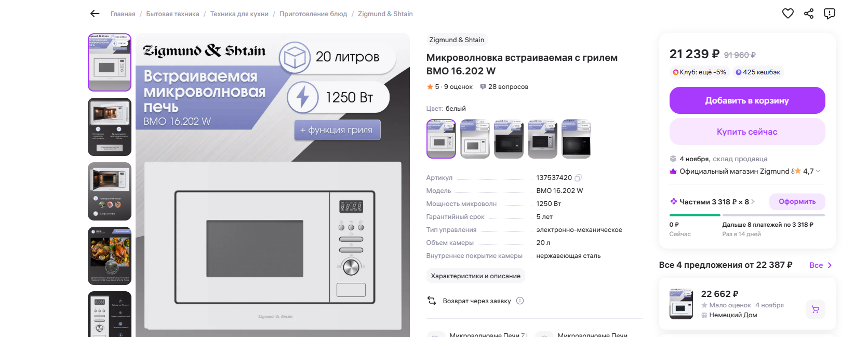Show gallery thumbnail with roasted chicken
Viewport: 868px width, 337px height.
(110, 256)
